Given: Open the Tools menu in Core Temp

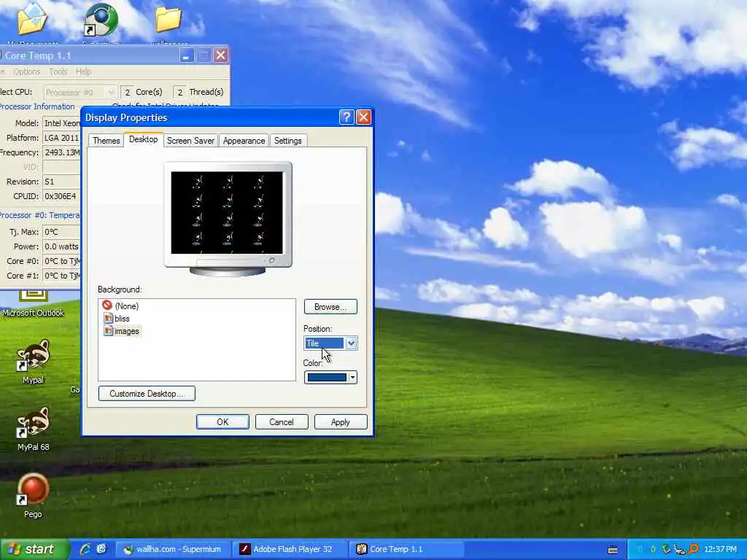Looking at the screenshot, I should 58,71.
